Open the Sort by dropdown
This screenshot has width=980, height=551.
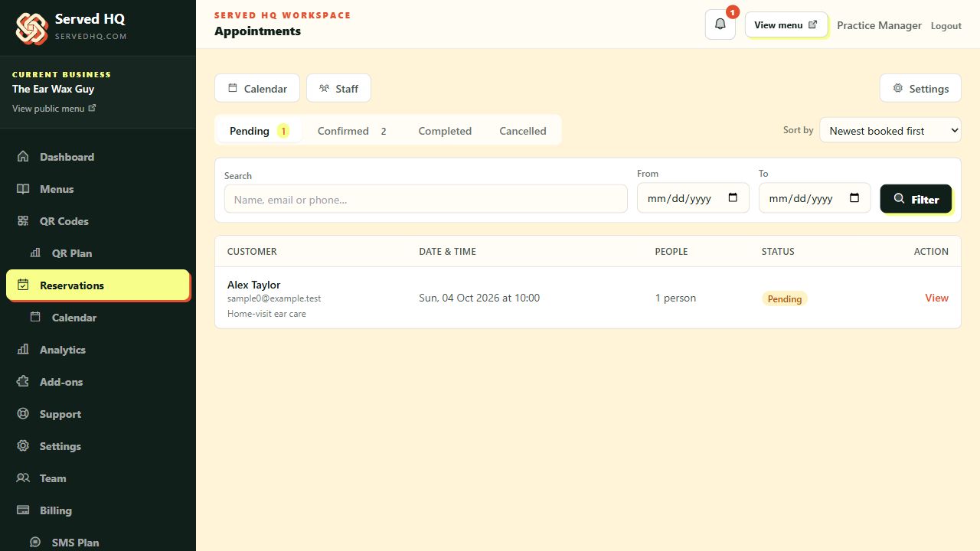coord(890,131)
